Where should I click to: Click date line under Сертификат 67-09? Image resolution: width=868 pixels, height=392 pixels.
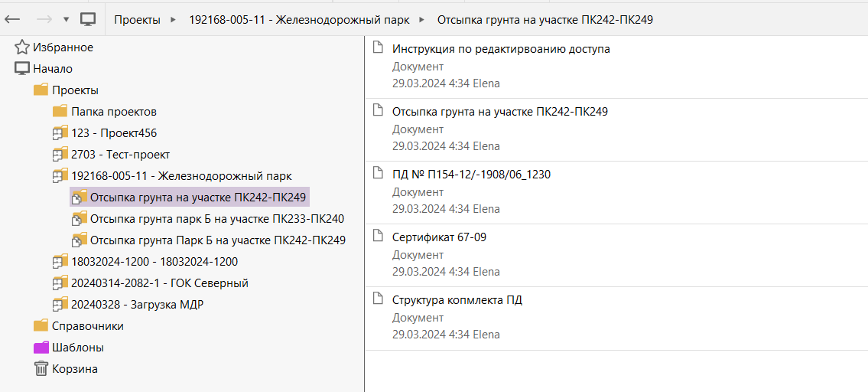[446, 273]
